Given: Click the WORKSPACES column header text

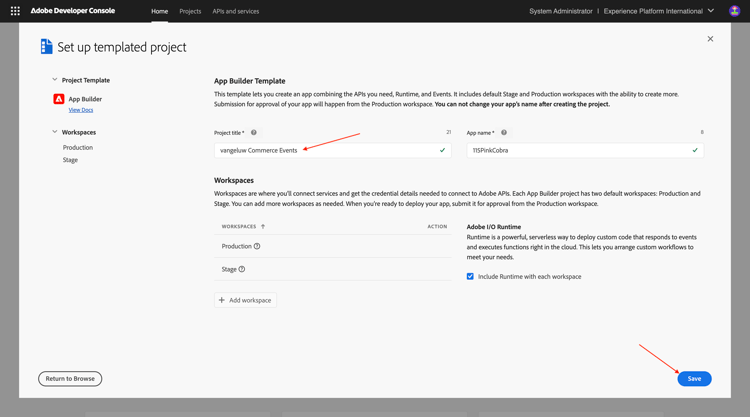Looking at the screenshot, I should (239, 227).
